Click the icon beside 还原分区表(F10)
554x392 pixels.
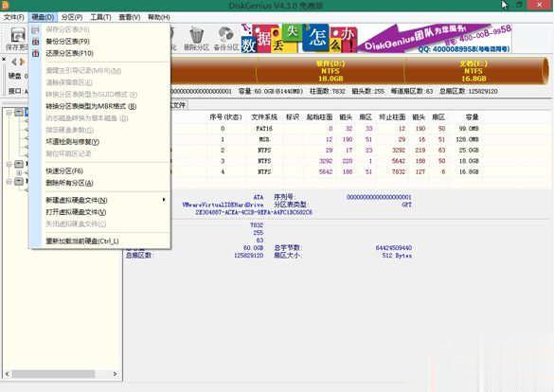(x=35, y=53)
